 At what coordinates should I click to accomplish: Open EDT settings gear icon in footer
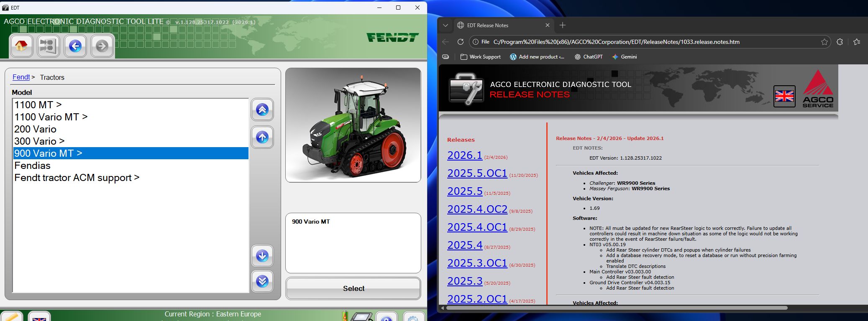click(413, 317)
